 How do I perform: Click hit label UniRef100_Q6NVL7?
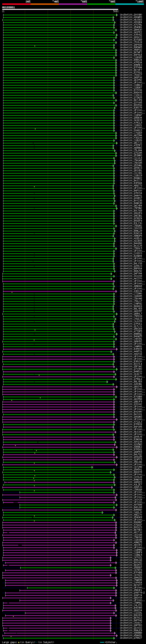point(131,314)
